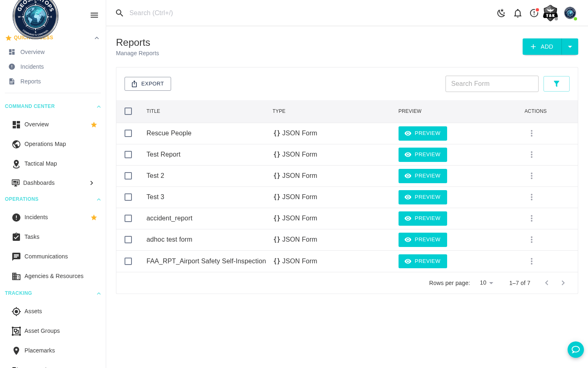The image size is (588, 368).
Task: Select the Operations Map globe icon
Action: [x=16, y=144]
